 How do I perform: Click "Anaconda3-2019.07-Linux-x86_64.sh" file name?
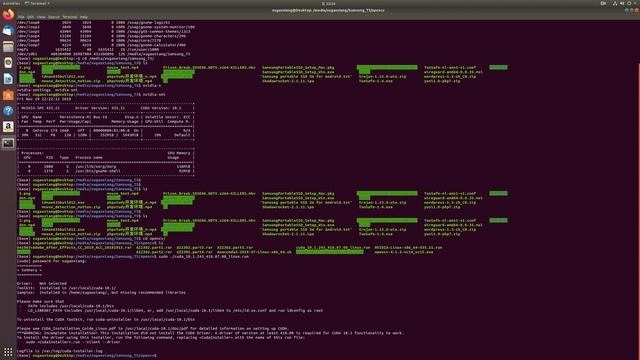(254, 252)
